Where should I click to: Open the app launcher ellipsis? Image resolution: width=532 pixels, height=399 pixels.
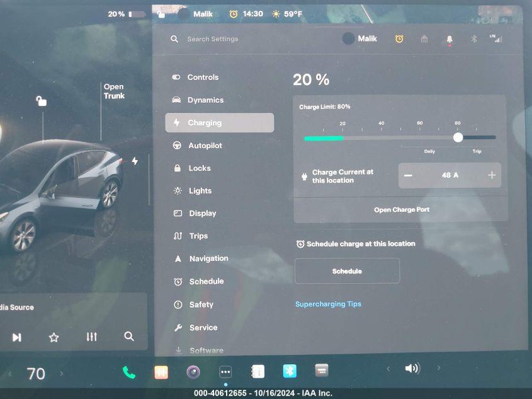(225, 371)
